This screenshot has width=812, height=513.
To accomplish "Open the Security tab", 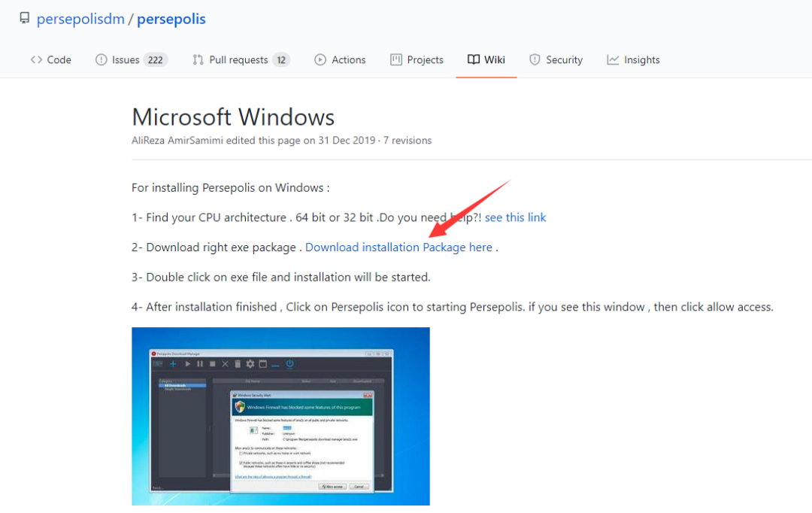I will [556, 59].
